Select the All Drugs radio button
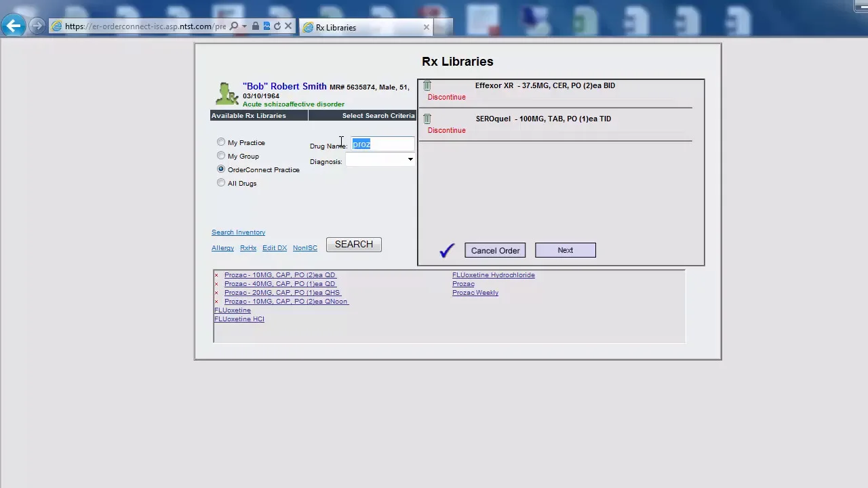 pyautogui.click(x=221, y=182)
